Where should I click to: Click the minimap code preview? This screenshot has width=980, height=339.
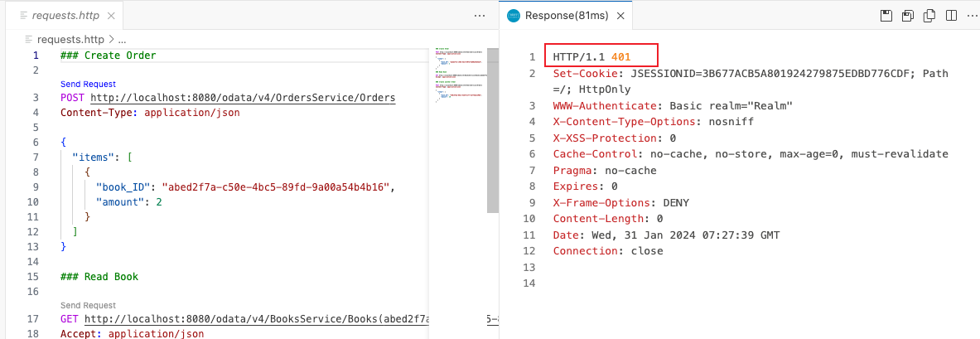tap(458, 75)
